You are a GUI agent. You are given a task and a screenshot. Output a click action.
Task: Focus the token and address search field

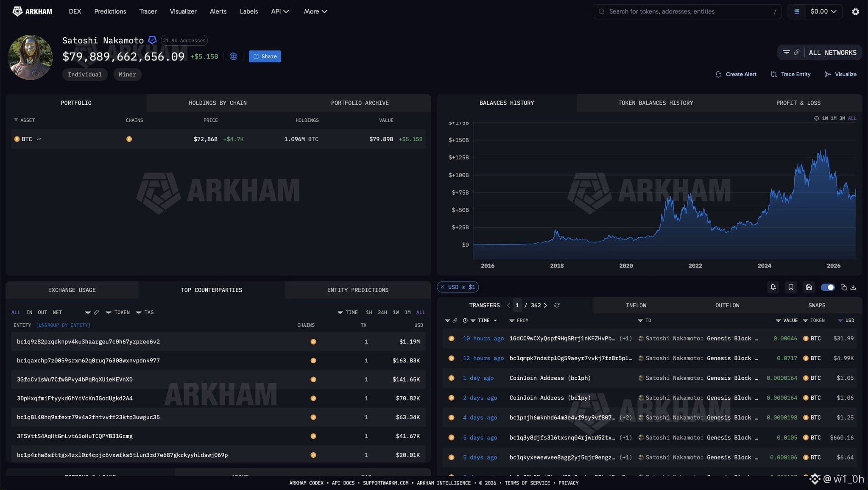tap(687, 11)
